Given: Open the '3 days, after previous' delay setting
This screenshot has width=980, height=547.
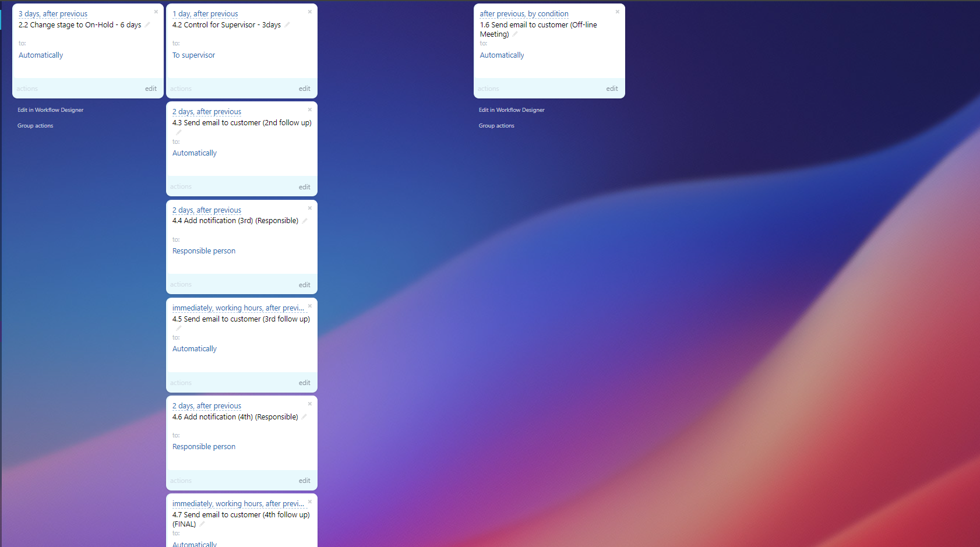Looking at the screenshot, I should point(53,14).
